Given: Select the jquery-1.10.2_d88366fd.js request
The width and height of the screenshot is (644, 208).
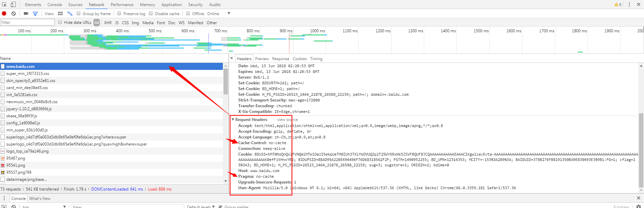Looking at the screenshot, I should click(x=111, y=109).
